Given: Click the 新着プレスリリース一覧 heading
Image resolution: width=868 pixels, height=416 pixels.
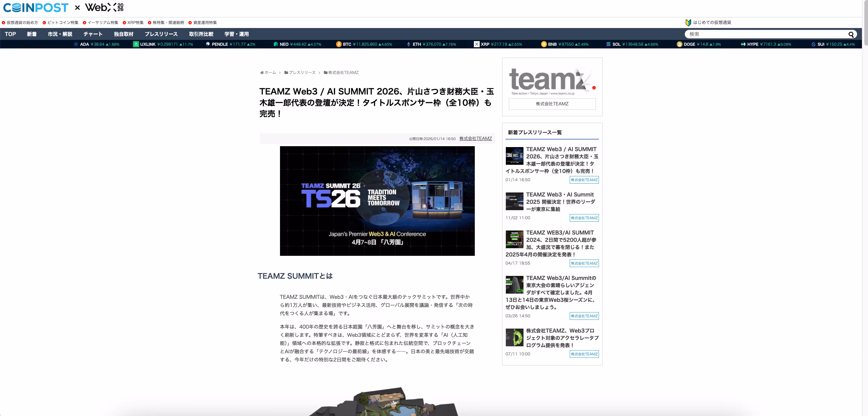Looking at the screenshot, I should 535,132.
